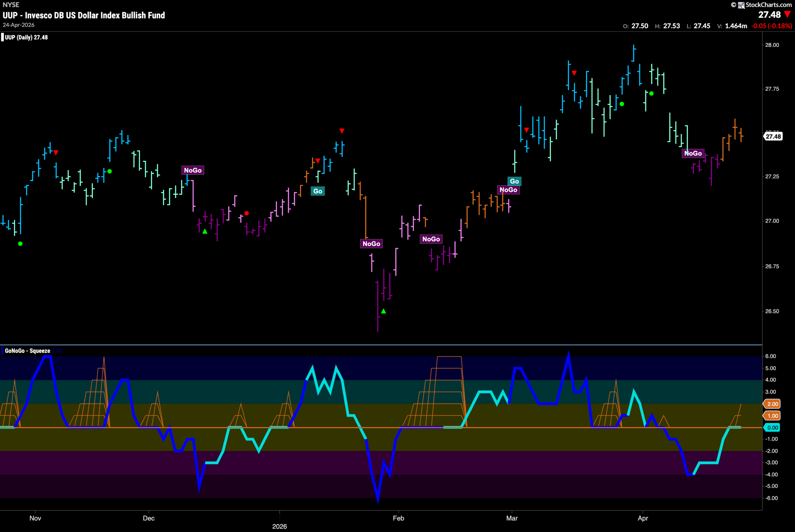
Task: Click the red down-arrow next to price 27.48
Action: (x=788, y=15)
